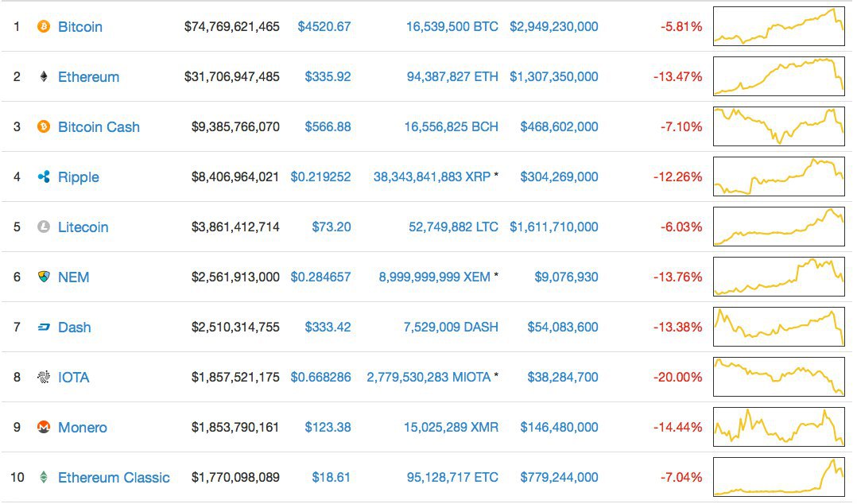857x504 pixels.
Task: Open the Ethereum Classic name link
Action: pos(114,478)
